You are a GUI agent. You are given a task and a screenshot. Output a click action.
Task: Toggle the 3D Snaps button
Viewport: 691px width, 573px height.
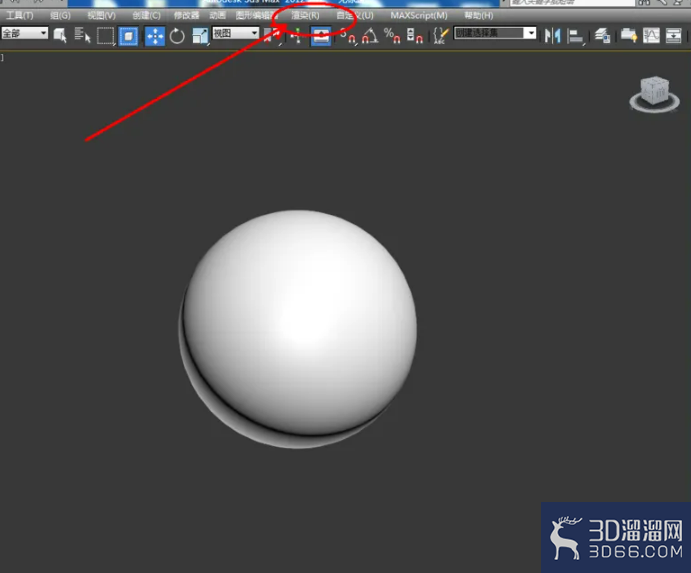coord(348,36)
